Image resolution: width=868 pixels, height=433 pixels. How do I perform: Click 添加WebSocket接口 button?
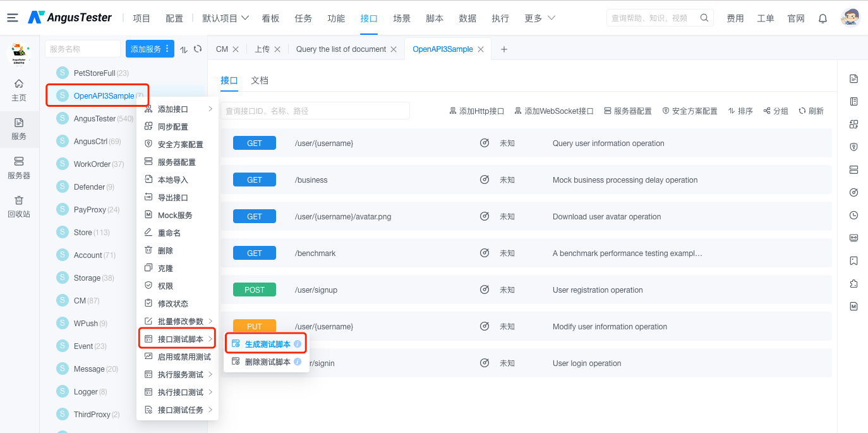[x=554, y=111]
